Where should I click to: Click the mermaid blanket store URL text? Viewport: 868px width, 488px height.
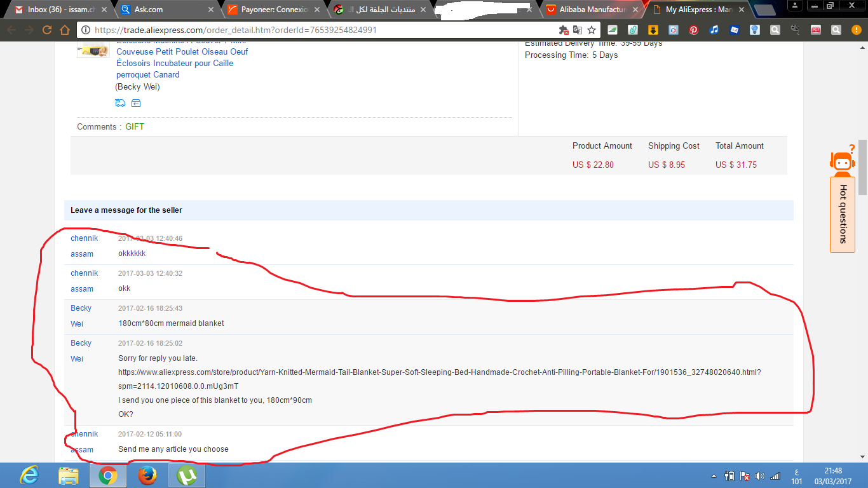pos(440,379)
